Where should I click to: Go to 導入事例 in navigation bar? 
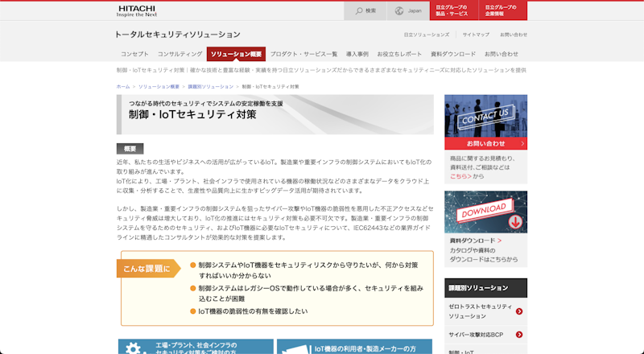[x=357, y=54]
